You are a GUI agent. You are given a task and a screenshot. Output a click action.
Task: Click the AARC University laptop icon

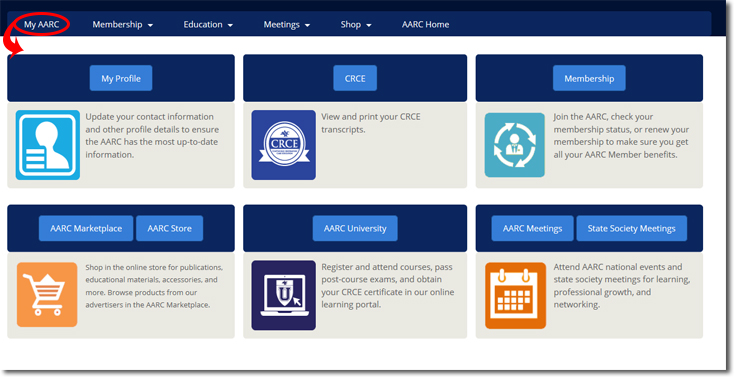pos(284,295)
